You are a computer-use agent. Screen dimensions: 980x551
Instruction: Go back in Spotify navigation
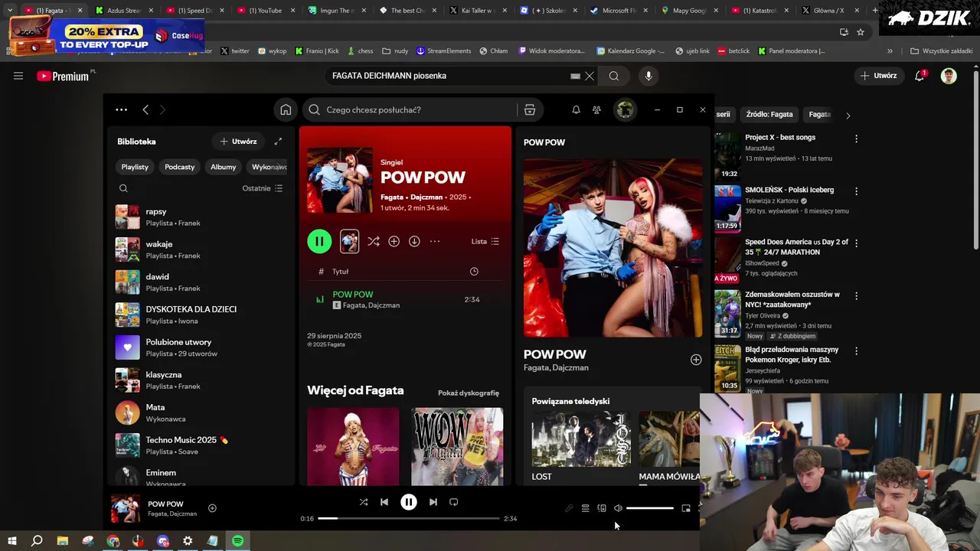(145, 109)
